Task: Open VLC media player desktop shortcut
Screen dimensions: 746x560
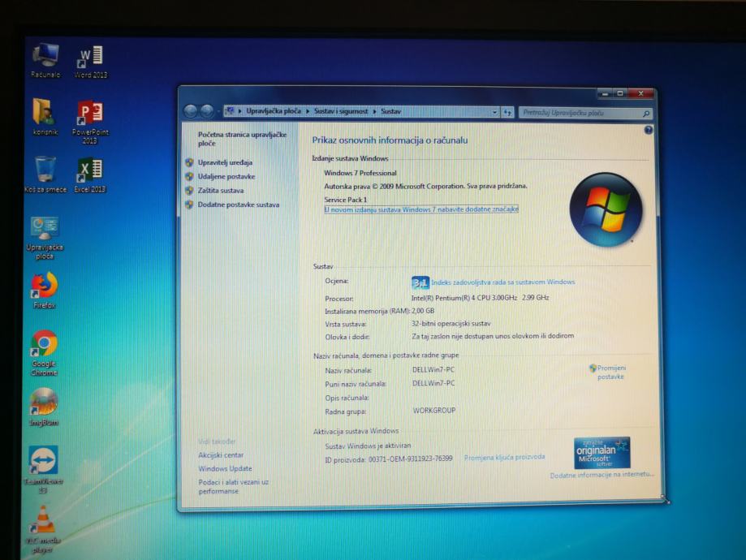Action: point(43,529)
